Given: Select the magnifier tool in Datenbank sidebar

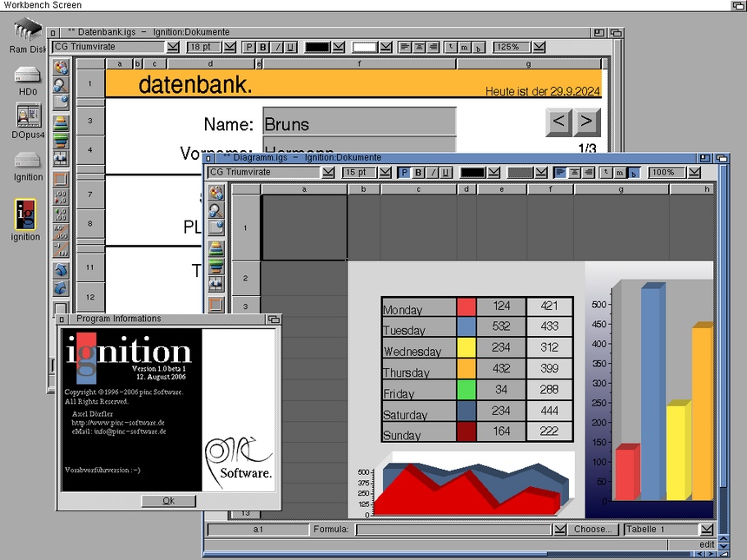Looking at the screenshot, I should tap(61, 85).
